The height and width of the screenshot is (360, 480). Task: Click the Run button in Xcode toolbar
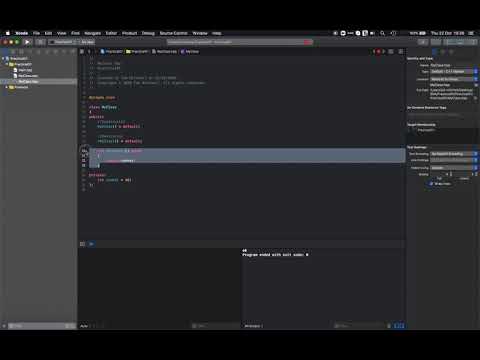coord(27,42)
